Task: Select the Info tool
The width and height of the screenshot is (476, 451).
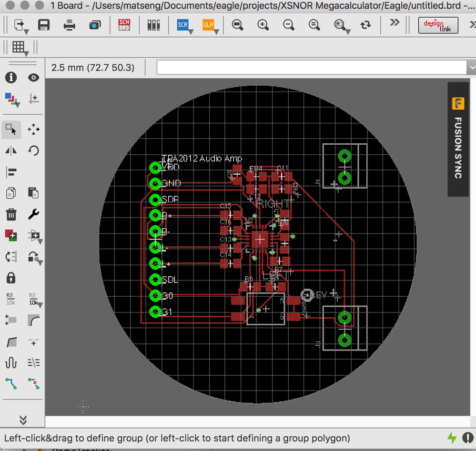Action: click(x=11, y=78)
